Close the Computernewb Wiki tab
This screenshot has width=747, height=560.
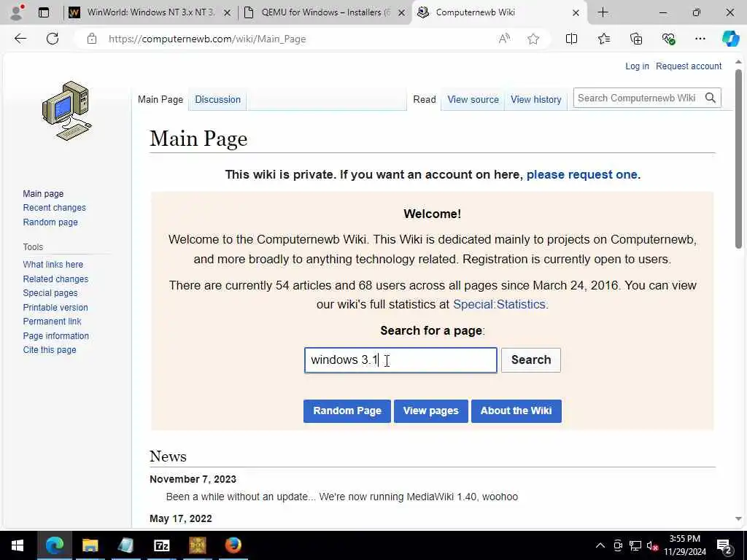[576, 13]
